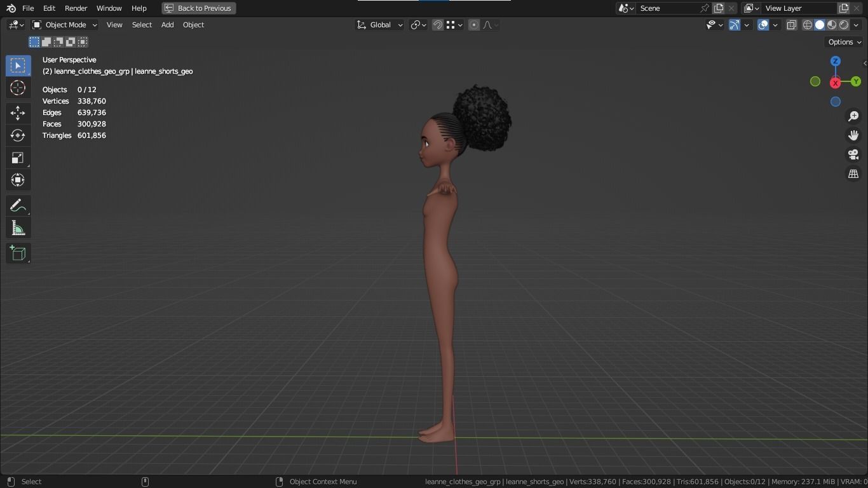Toggle snapping magnet icon
The width and height of the screenshot is (868, 488).
click(438, 25)
